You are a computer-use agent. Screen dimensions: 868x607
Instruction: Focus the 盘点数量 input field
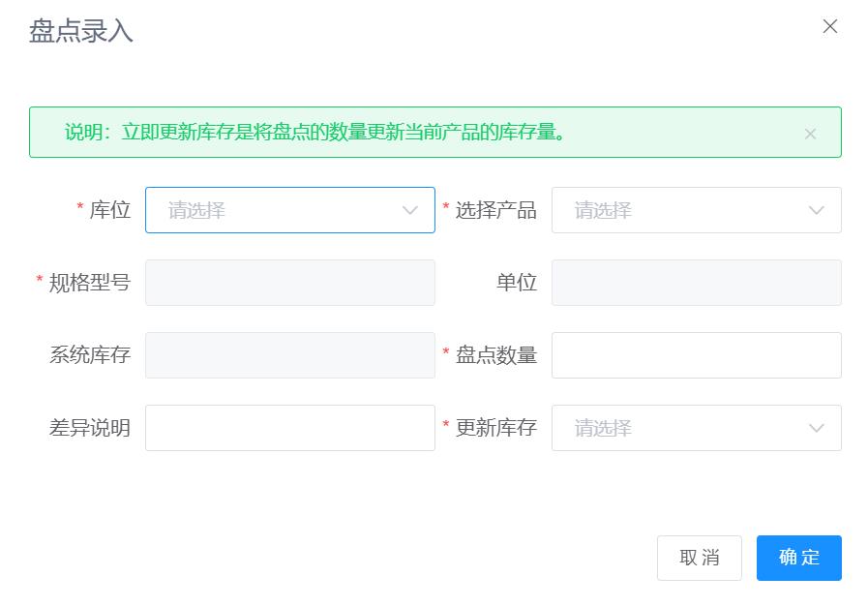pyautogui.click(x=697, y=355)
